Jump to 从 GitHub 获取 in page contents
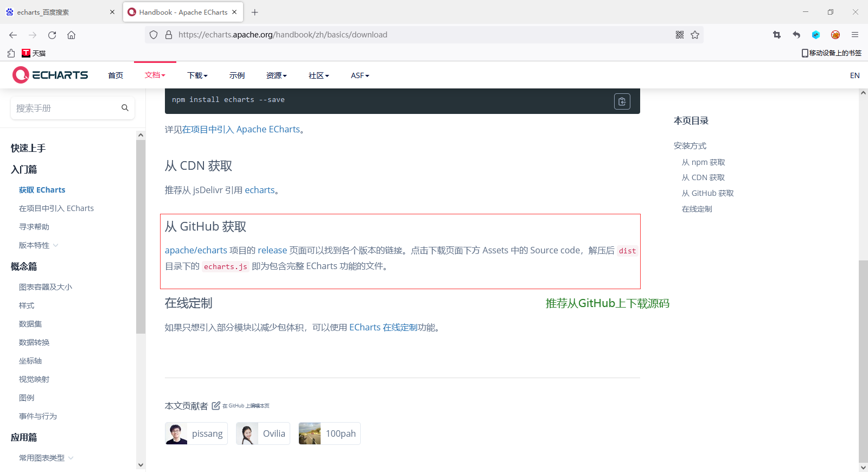 pyautogui.click(x=707, y=193)
